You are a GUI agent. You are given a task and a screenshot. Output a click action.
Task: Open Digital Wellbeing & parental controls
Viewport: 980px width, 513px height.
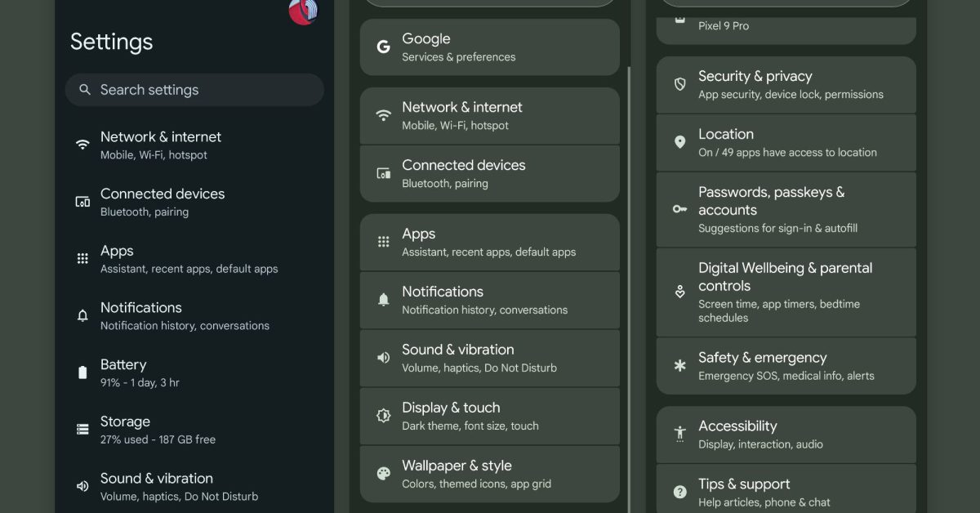pos(786,292)
